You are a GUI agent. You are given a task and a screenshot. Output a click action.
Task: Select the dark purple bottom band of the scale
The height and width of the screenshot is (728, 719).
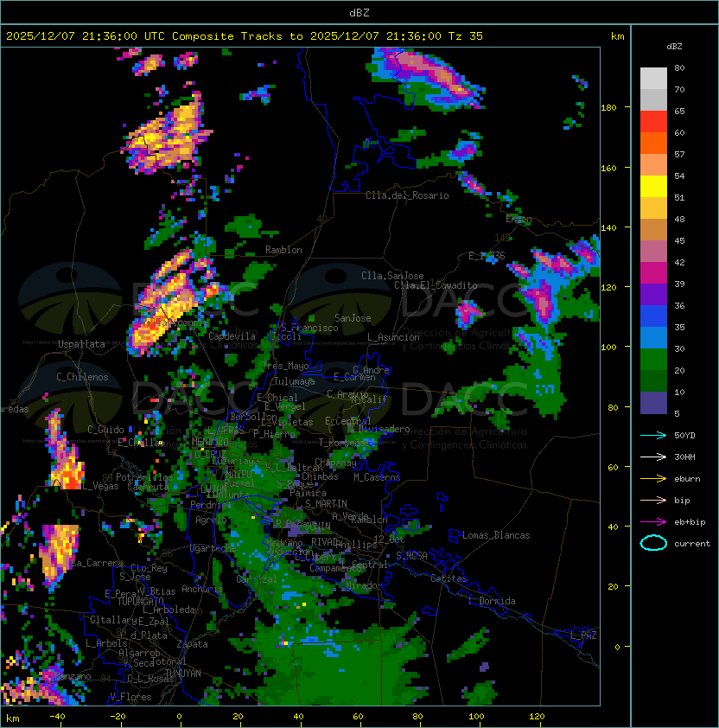653,403
